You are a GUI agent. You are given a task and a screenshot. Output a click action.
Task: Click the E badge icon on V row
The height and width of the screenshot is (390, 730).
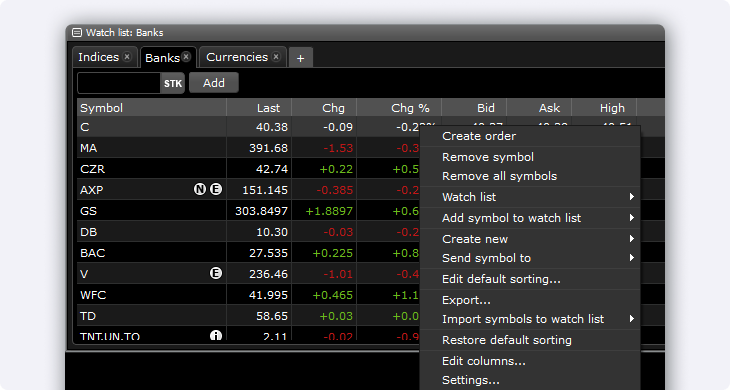[216, 273]
